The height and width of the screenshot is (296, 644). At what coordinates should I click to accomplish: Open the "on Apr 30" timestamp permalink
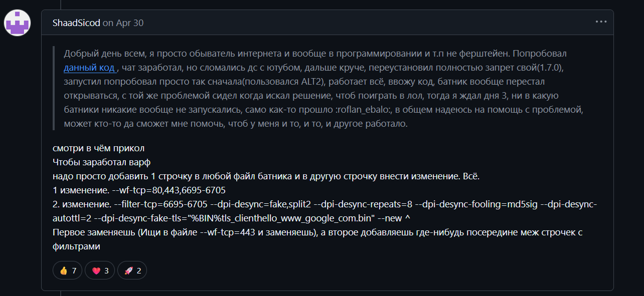coord(123,23)
